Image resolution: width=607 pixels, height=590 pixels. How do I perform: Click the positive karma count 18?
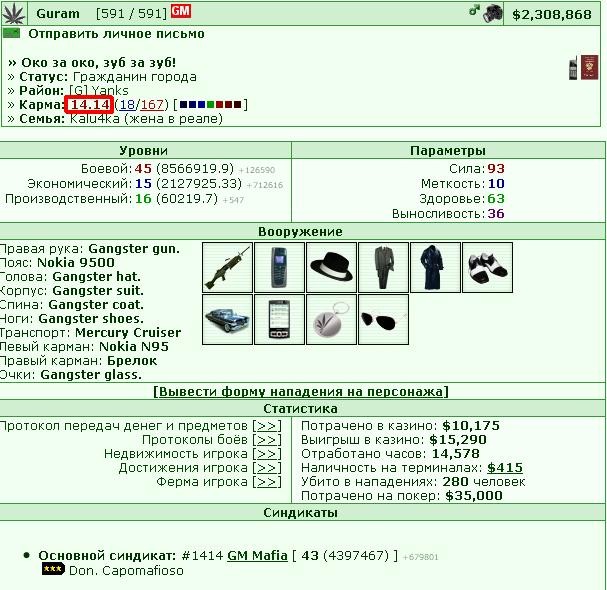click(x=127, y=105)
